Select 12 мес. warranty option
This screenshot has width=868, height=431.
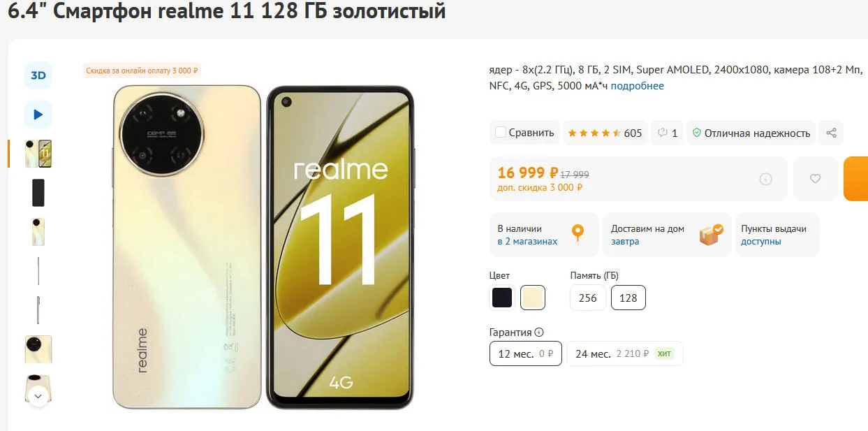pyautogui.click(x=526, y=353)
